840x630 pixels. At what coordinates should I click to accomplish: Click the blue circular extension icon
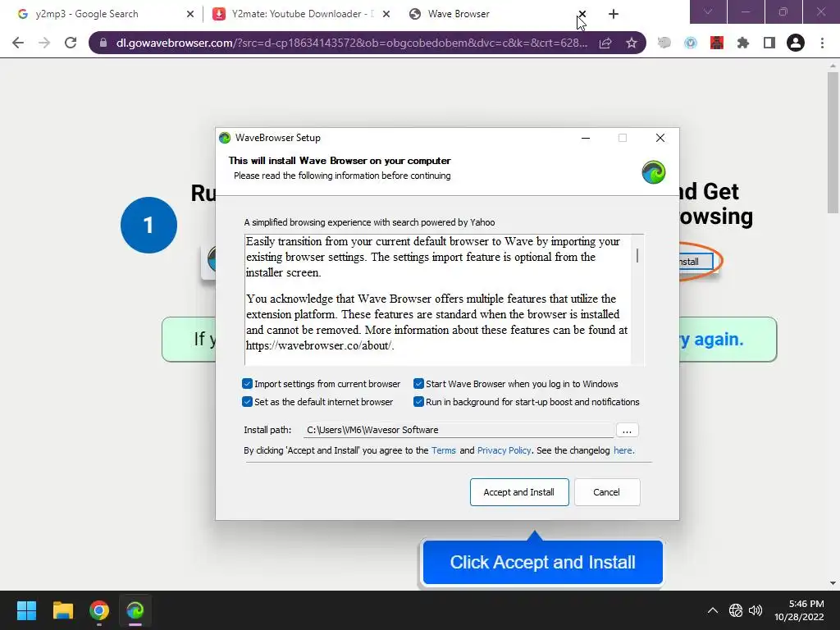691,43
